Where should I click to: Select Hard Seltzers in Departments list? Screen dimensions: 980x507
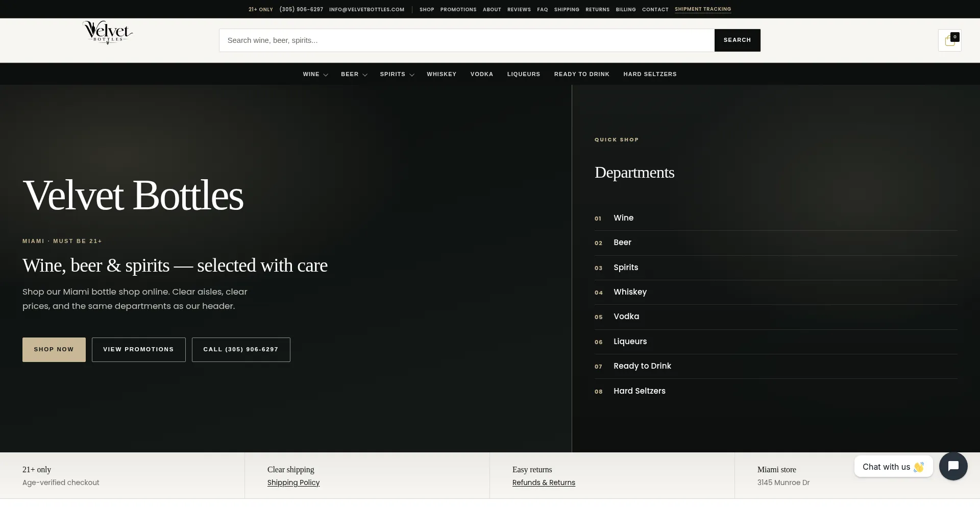pyautogui.click(x=776, y=391)
